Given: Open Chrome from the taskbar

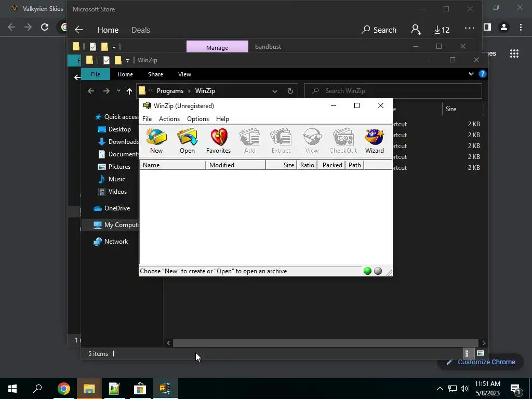Looking at the screenshot, I should point(63,389).
